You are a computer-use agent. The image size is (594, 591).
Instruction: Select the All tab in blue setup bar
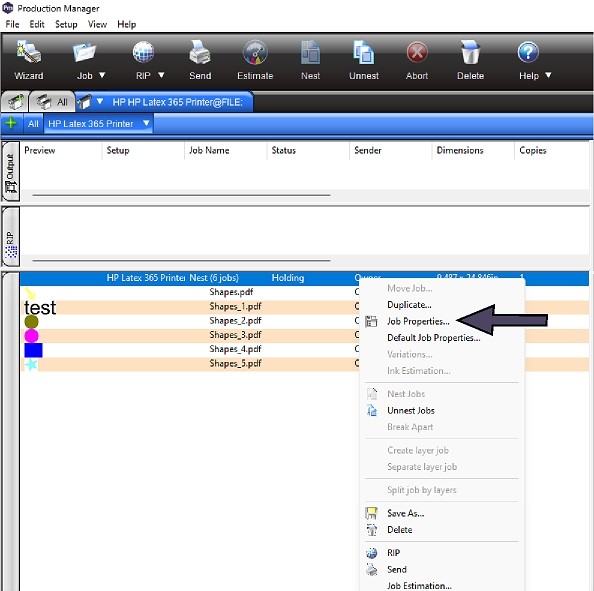(x=33, y=124)
